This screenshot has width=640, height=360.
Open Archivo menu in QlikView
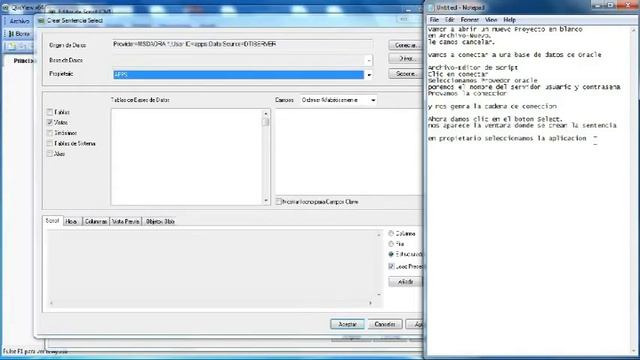coord(19,21)
